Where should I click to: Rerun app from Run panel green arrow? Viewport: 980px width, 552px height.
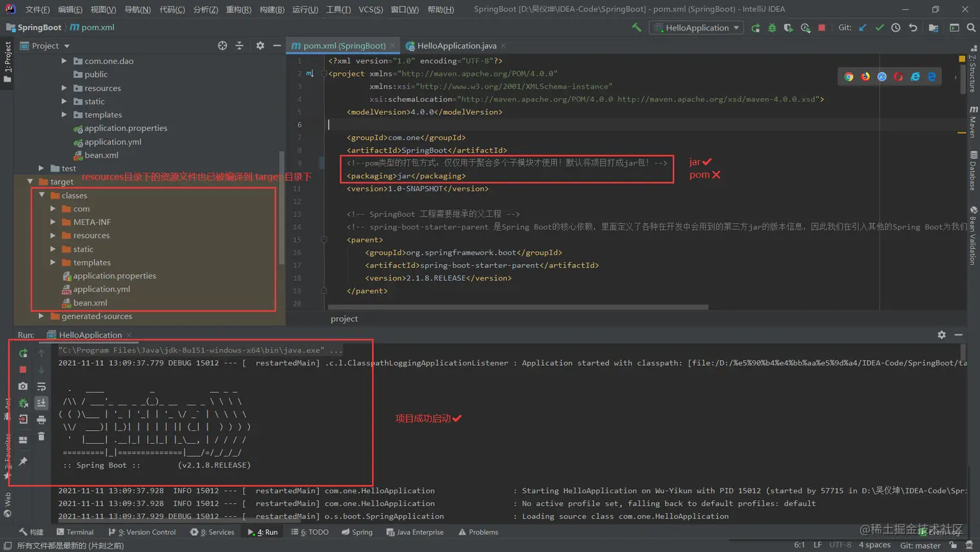click(23, 353)
